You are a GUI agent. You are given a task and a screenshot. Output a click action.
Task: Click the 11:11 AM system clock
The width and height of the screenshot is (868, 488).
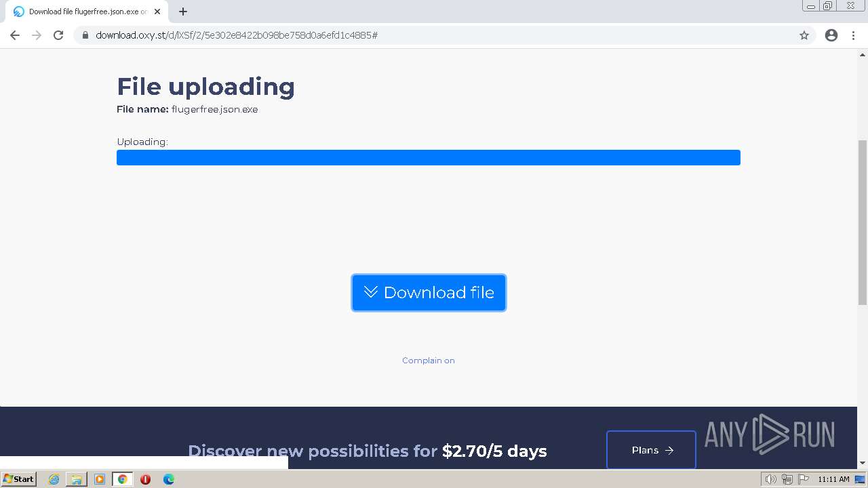point(833,479)
